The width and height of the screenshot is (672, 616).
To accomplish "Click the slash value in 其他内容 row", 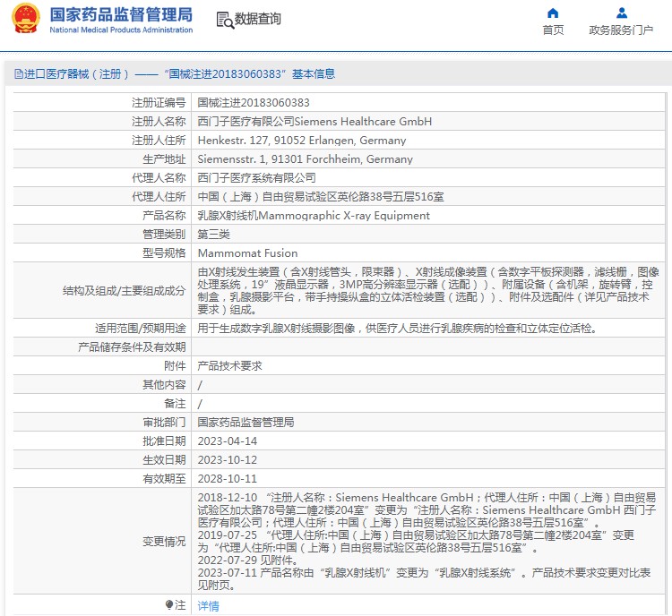I will tap(200, 385).
